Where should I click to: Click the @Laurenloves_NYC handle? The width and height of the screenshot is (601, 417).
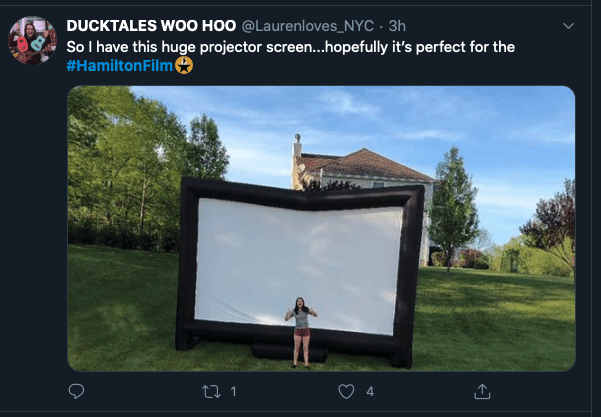(x=308, y=26)
